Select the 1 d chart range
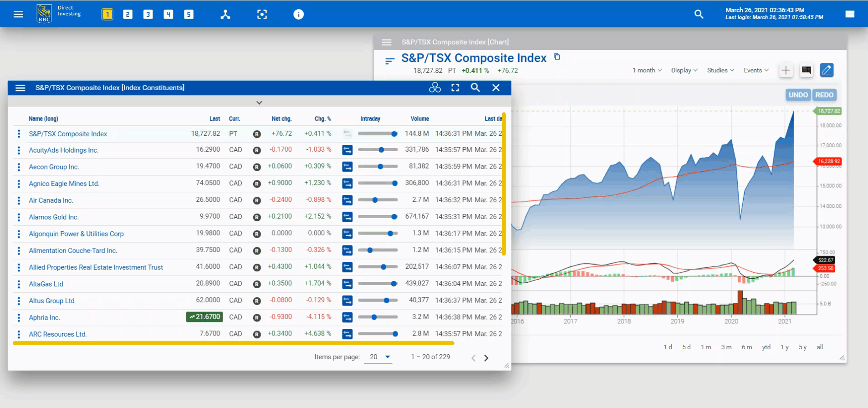Image resolution: width=868 pixels, height=408 pixels. click(x=668, y=347)
